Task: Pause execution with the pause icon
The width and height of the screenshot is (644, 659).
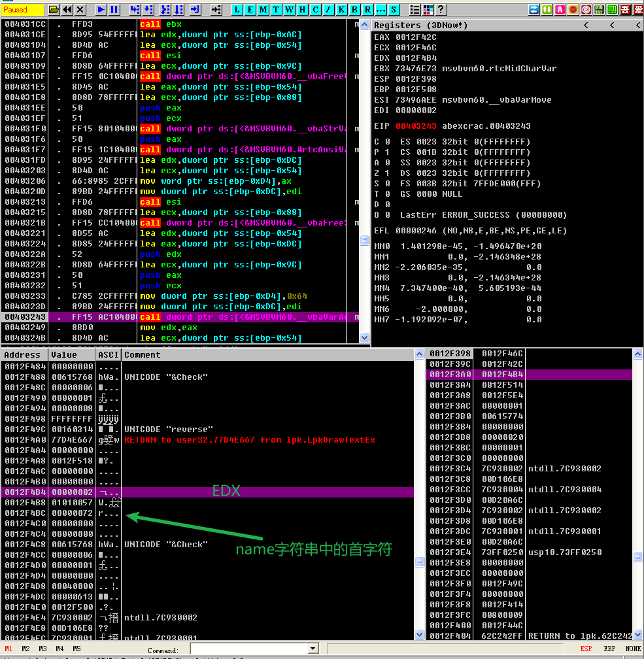Action: tap(114, 9)
